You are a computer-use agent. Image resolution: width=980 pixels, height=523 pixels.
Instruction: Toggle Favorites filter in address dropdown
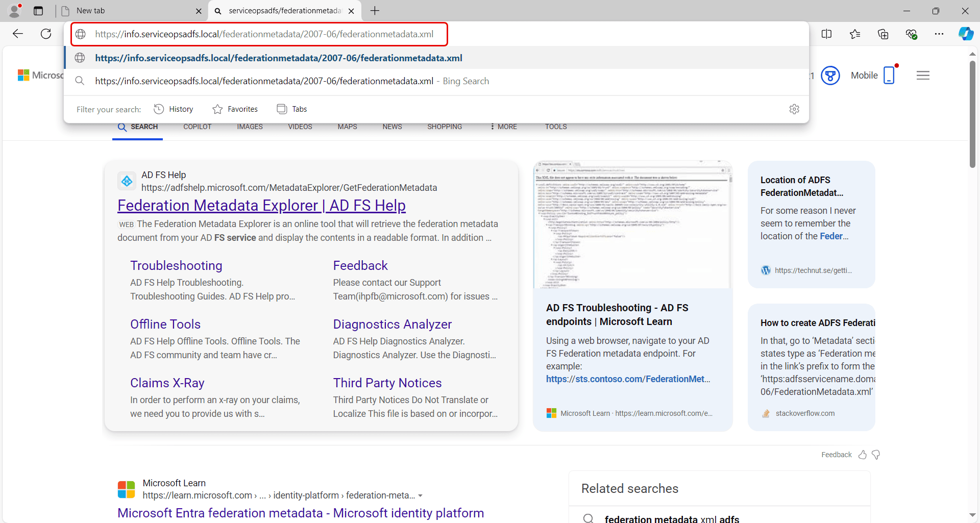point(235,109)
